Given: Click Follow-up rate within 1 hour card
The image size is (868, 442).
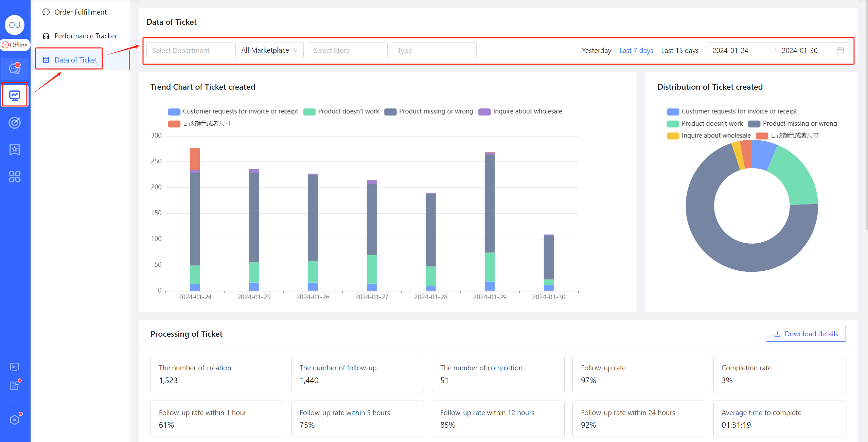Looking at the screenshot, I should 217,419.
